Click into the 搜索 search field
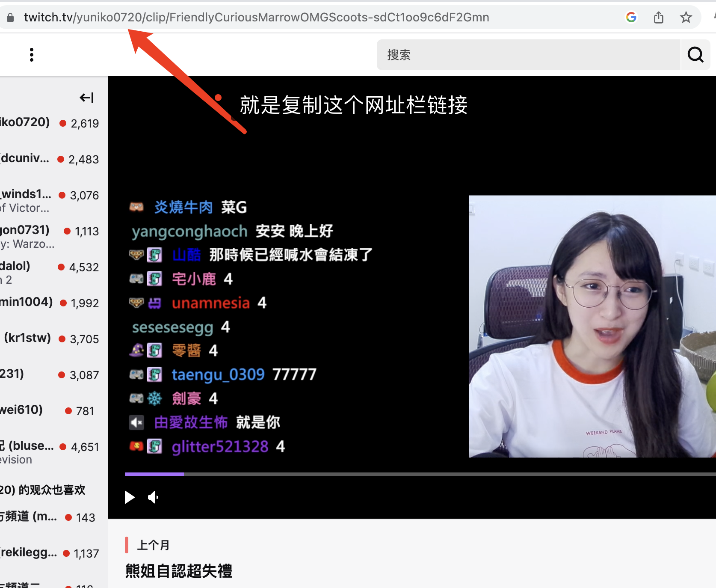Image resolution: width=716 pixels, height=588 pixels. [x=528, y=55]
